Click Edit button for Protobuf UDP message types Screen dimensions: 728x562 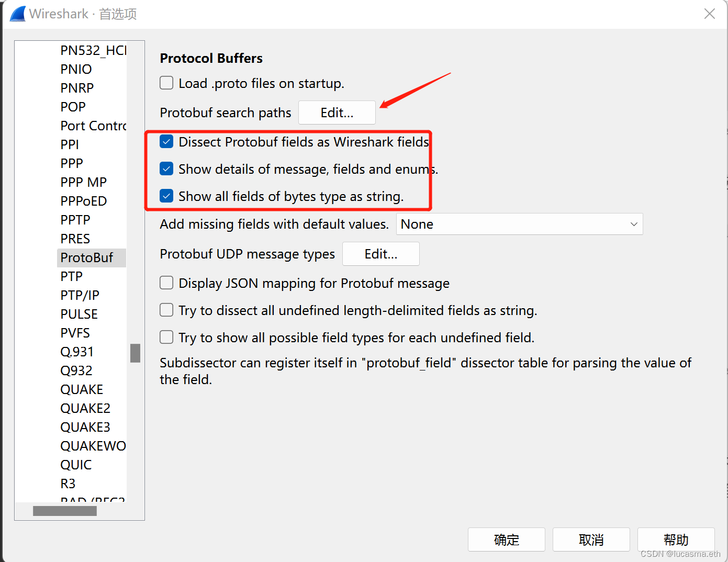[x=381, y=254]
